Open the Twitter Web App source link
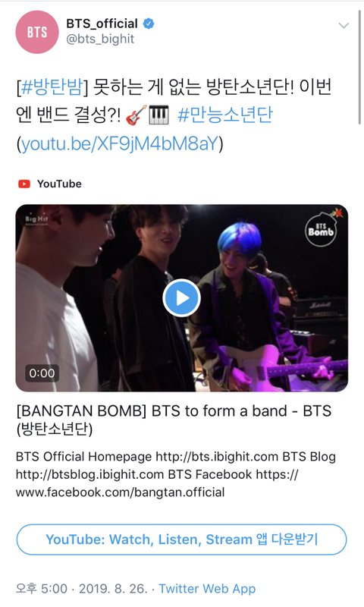Image resolution: width=364 pixels, height=607 pixels. pyautogui.click(x=207, y=589)
